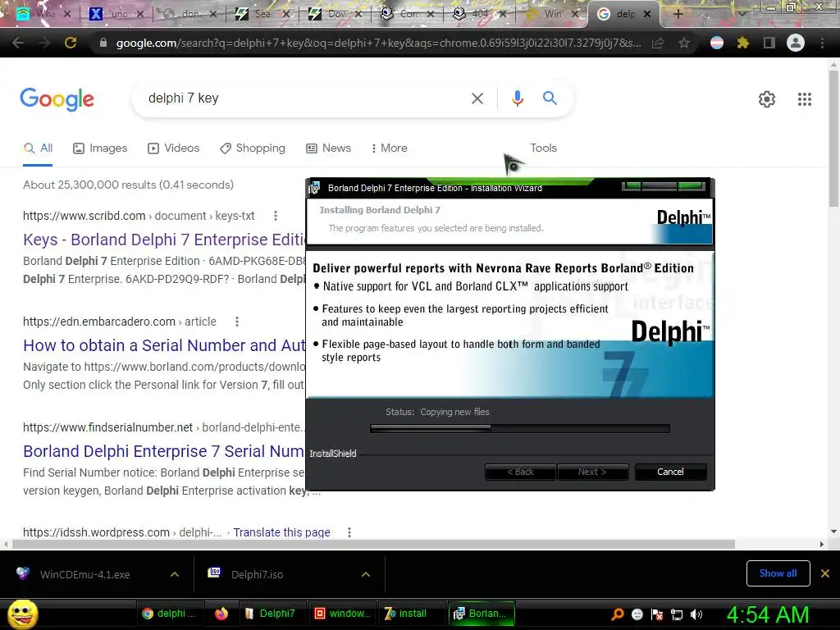The width and height of the screenshot is (840, 630).
Task: Click 'Translate this page' link
Action: [282, 532]
